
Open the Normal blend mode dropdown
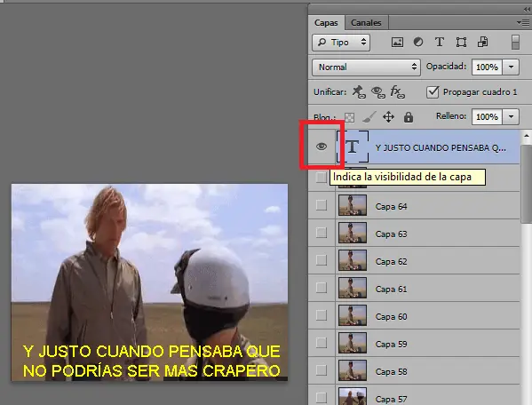[x=366, y=67]
